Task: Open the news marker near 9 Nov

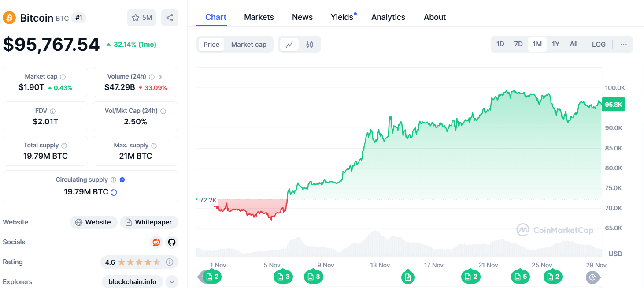Action: pos(313,277)
